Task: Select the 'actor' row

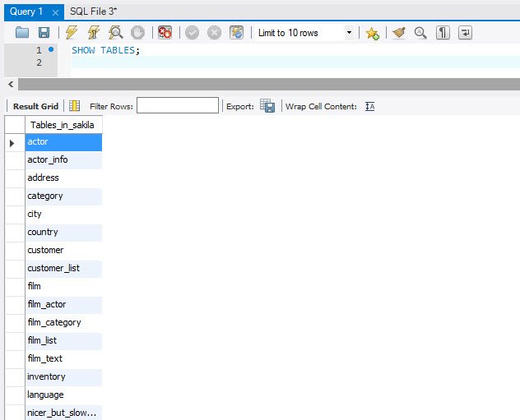Action: coord(63,142)
